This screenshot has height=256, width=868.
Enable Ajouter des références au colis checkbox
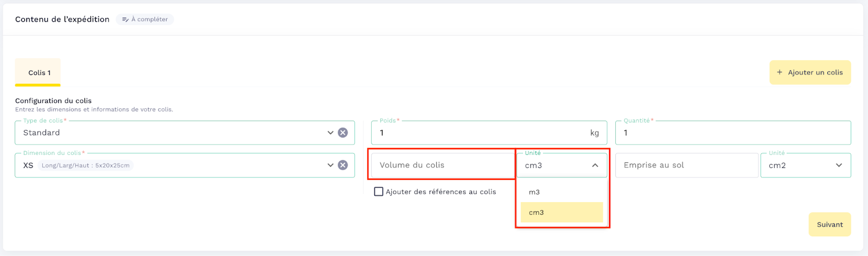pyautogui.click(x=379, y=192)
